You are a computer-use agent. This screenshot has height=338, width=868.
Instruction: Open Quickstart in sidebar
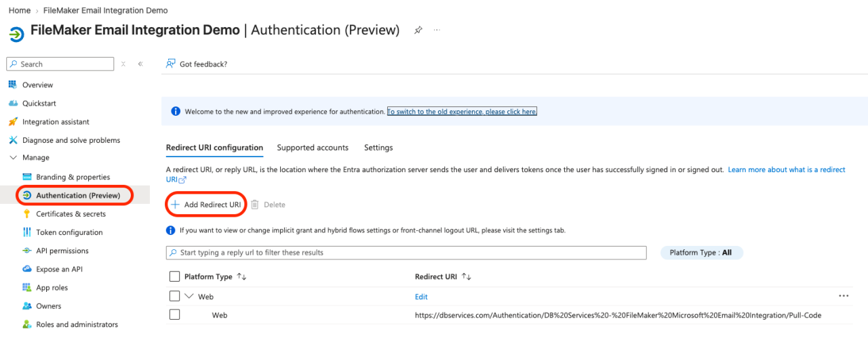click(39, 103)
